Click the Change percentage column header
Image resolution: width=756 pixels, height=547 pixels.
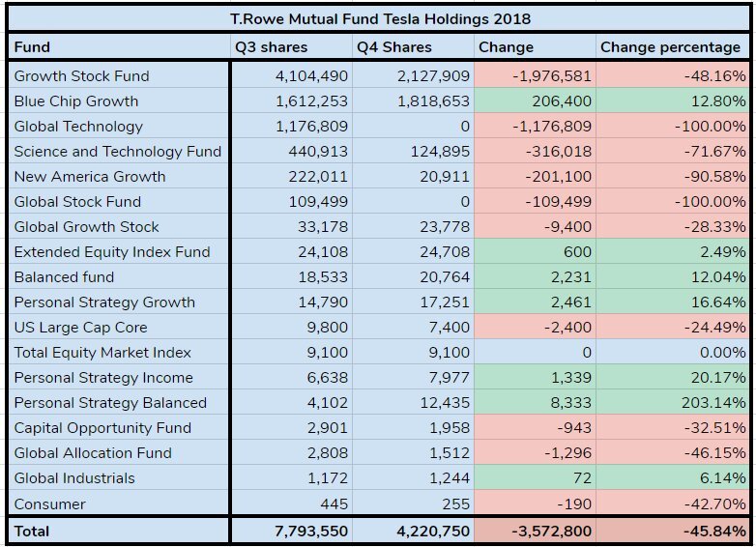(x=671, y=46)
